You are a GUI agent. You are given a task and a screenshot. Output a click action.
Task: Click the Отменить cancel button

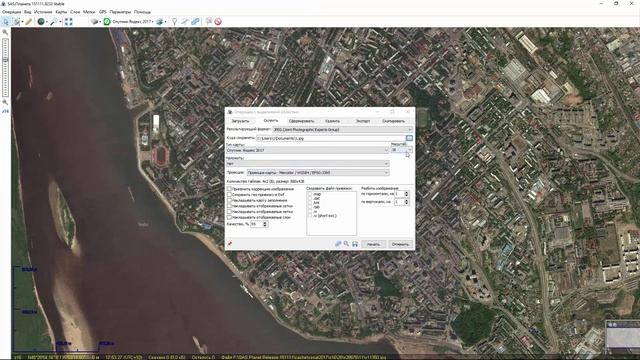pyautogui.click(x=400, y=244)
